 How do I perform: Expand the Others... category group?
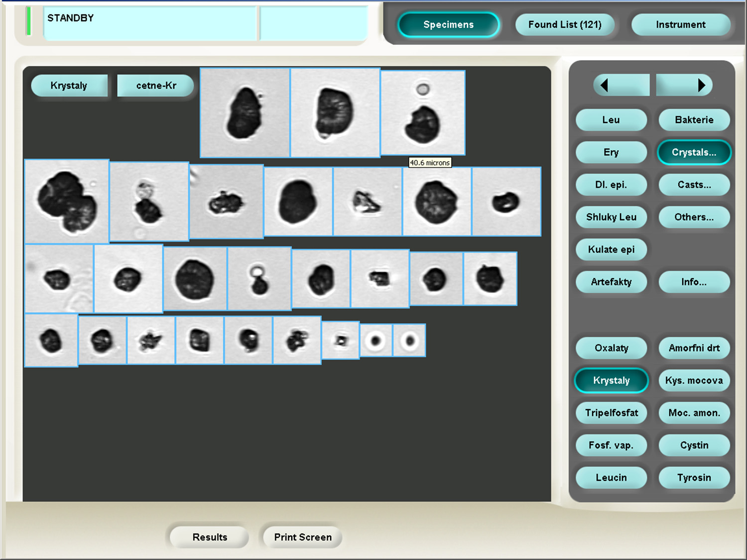(694, 217)
